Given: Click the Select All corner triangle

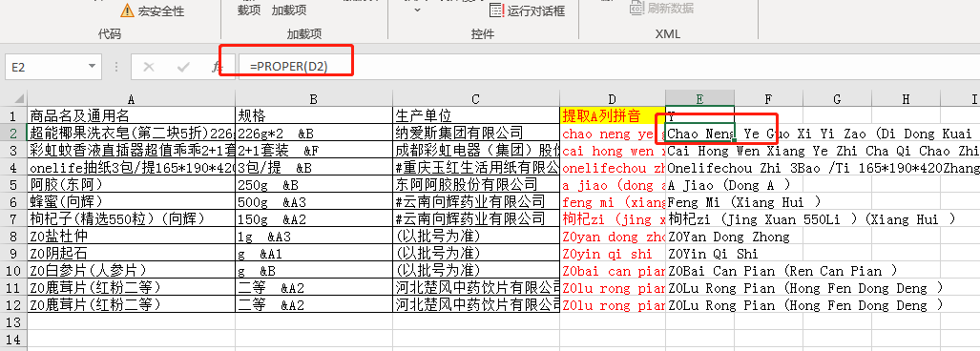Looking at the screenshot, I should 19,98.
